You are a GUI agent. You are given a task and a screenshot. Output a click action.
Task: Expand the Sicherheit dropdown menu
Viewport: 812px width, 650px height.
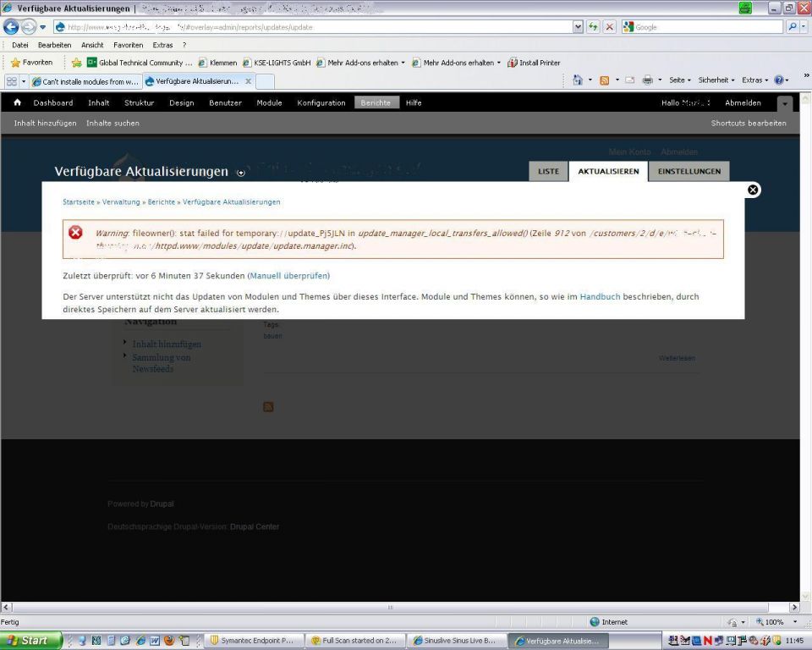click(716, 80)
